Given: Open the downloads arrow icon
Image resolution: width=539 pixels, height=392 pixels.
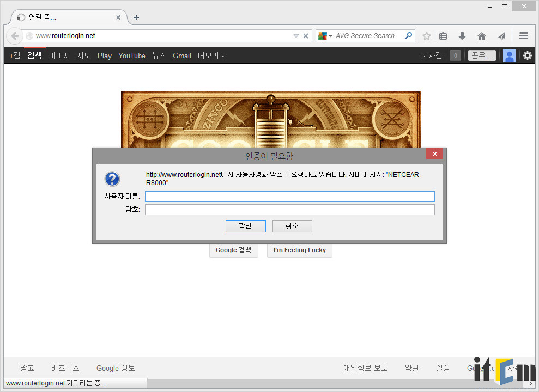Looking at the screenshot, I should pyautogui.click(x=462, y=36).
